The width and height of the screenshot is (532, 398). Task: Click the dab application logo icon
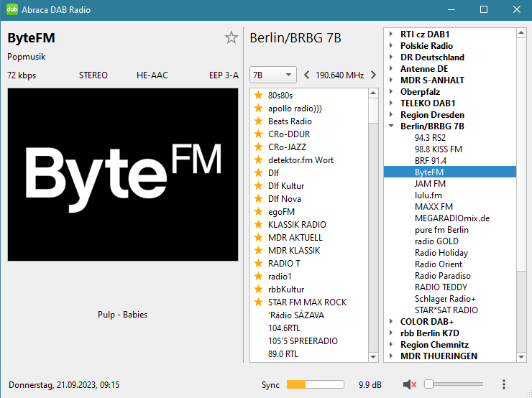(12, 9)
